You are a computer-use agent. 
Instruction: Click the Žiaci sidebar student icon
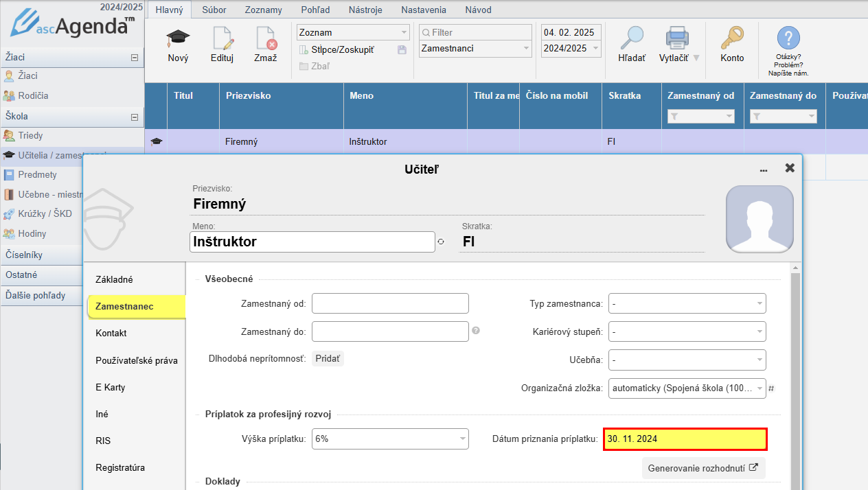[9, 75]
